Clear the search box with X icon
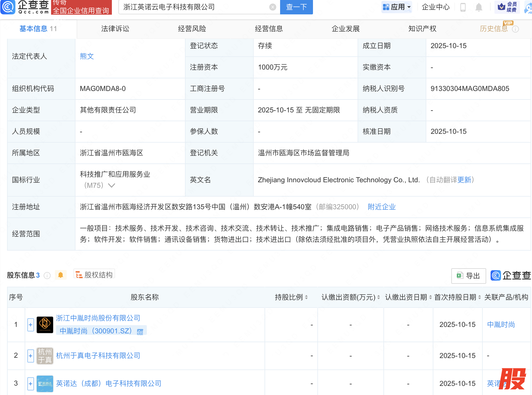This screenshot has width=532, height=395. point(272,7)
